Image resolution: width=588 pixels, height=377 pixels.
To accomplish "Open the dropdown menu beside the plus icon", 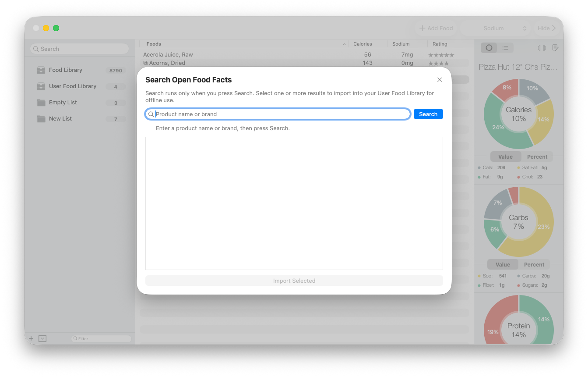I will (x=42, y=338).
